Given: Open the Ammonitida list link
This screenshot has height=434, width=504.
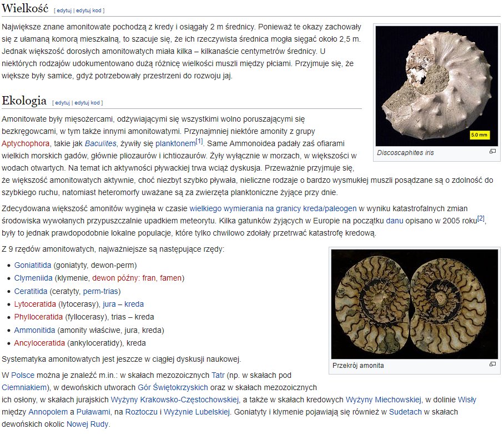Looking at the screenshot, I should (35, 330).
